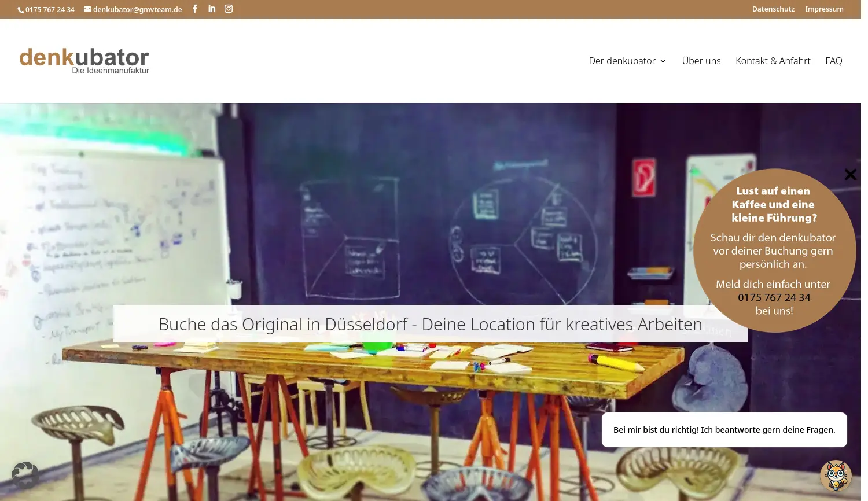Click the 'Lust auf einen Kaffee' popup heading
Viewport: 868px width, 501px height.
coord(774,204)
